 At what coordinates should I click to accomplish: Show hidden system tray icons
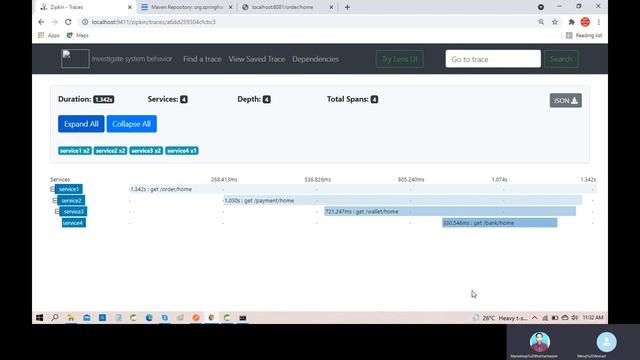pos(534,318)
